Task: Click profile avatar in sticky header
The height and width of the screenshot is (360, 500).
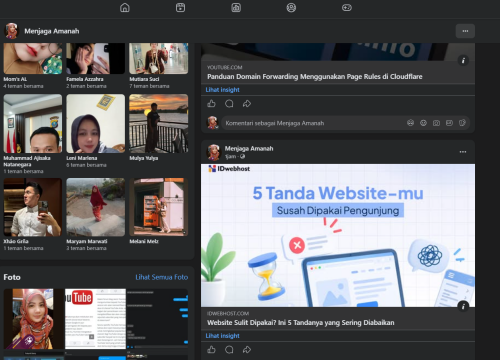Action: [x=11, y=31]
